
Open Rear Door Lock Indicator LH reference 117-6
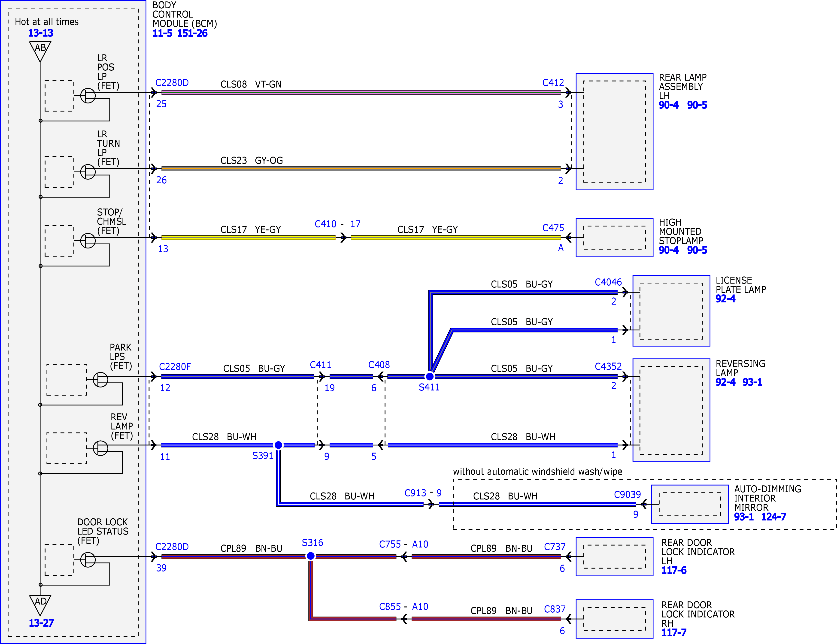(674, 570)
